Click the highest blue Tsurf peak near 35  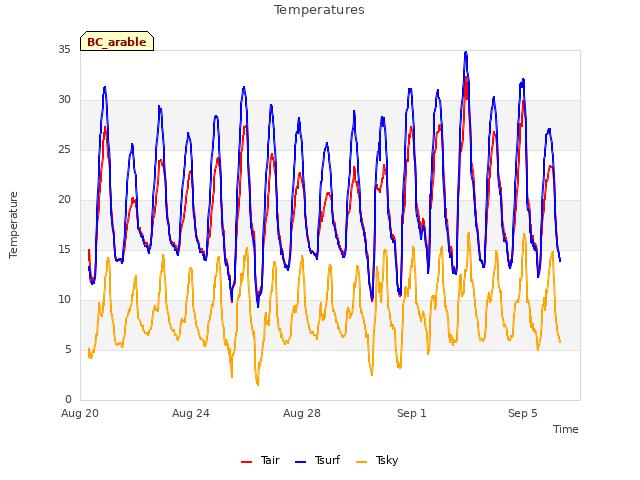coord(466,53)
